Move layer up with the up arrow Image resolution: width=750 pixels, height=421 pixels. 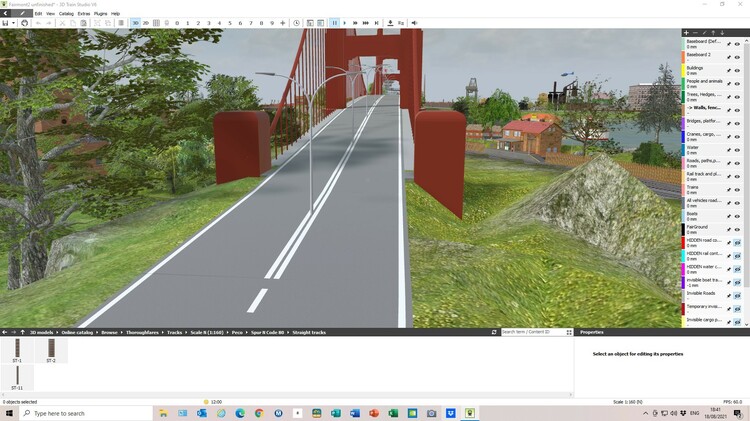click(713, 33)
